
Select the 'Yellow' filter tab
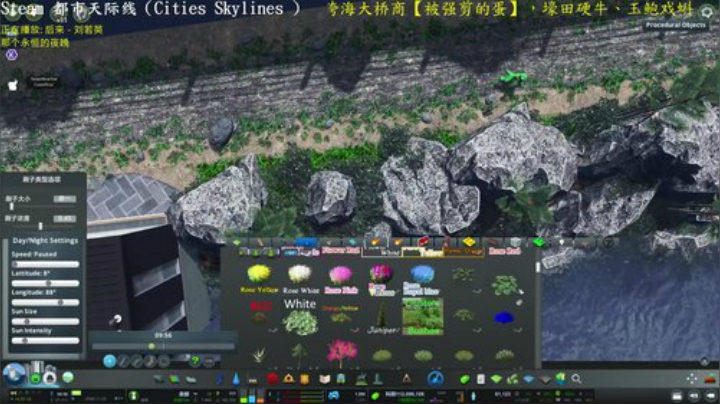[422, 252]
